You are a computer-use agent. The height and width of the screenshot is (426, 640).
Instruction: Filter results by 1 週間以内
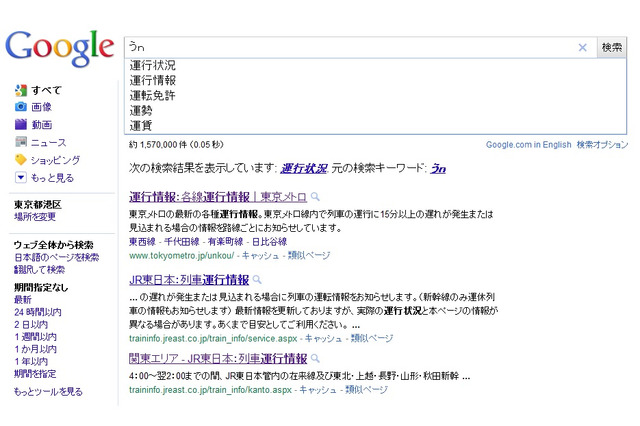click(x=36, y=337)
